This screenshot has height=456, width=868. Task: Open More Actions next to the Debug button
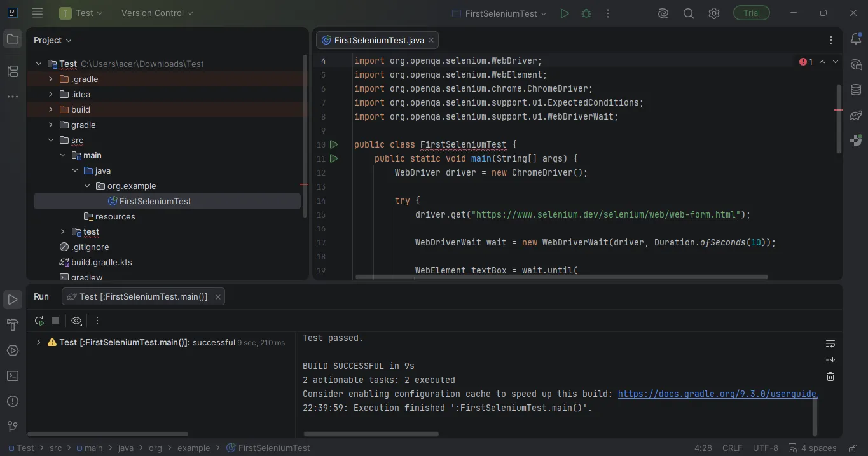click(608, 13)
